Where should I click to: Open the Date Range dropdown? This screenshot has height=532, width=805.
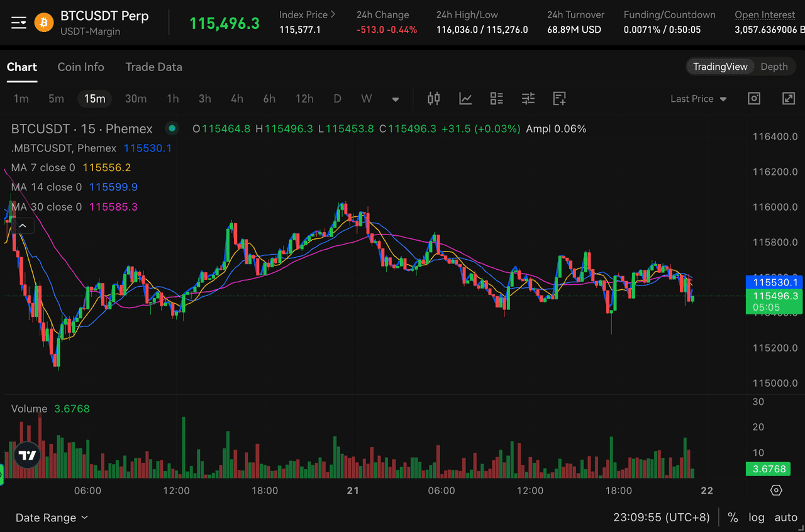pos(52,518)
